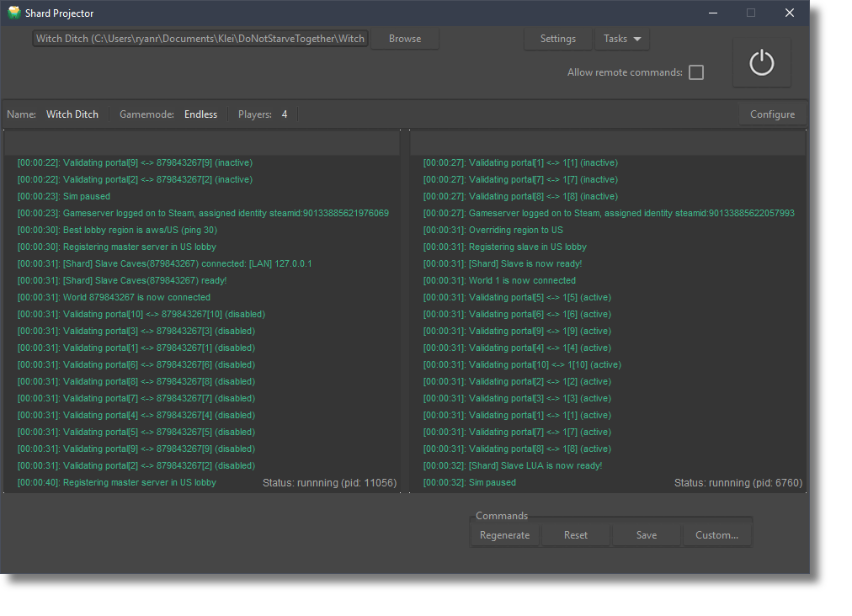Click log line 'Validating portal[10] <-> 1[10] (active)'
Image resolution: width=852 pixels, height=616 pixels.
[522, 364]
